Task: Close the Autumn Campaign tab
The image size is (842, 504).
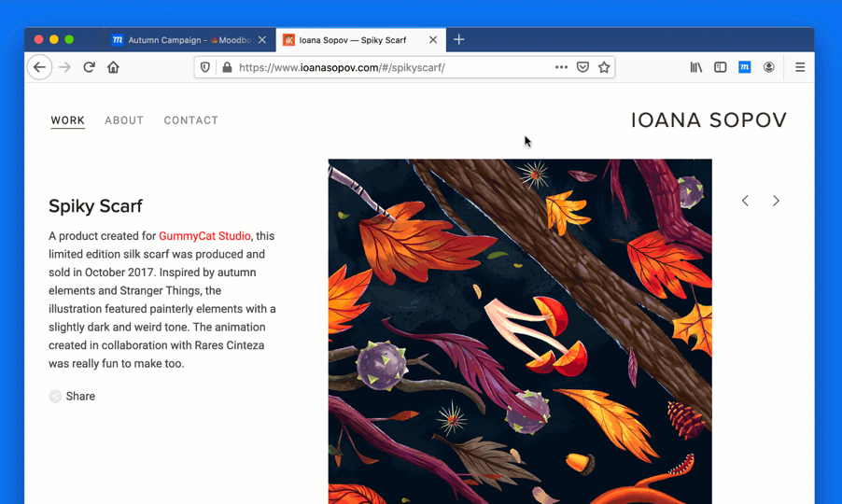Action: 262,40
